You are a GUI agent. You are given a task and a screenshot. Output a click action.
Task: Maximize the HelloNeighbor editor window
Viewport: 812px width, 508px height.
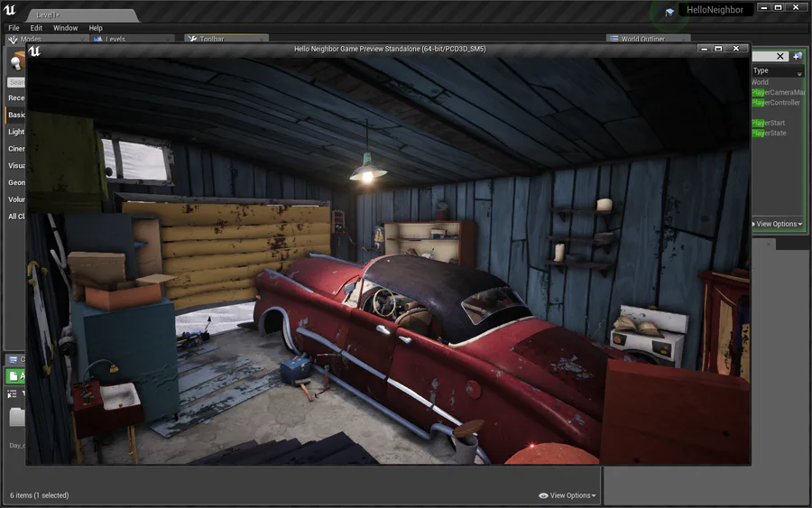coord(778,7)
